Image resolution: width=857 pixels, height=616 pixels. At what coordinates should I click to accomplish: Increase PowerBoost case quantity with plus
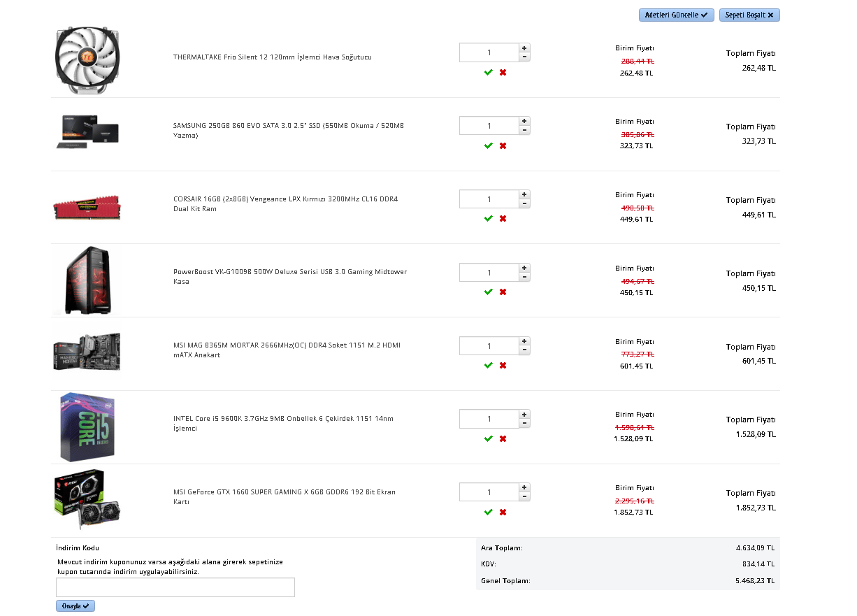click(525, 268)
